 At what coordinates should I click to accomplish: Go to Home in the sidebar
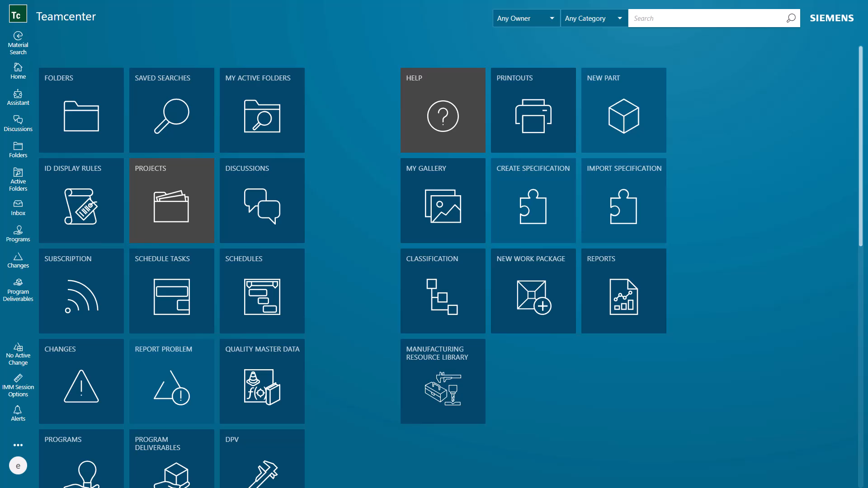point(18,71)
